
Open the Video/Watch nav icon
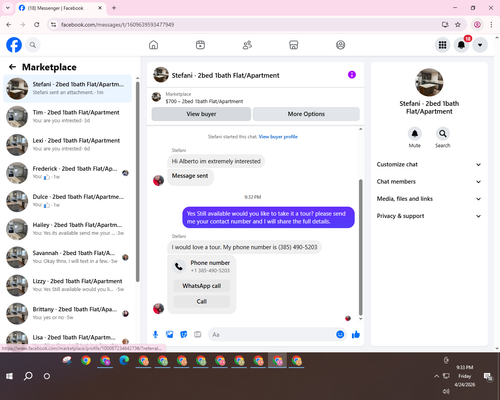click(200, 45)
